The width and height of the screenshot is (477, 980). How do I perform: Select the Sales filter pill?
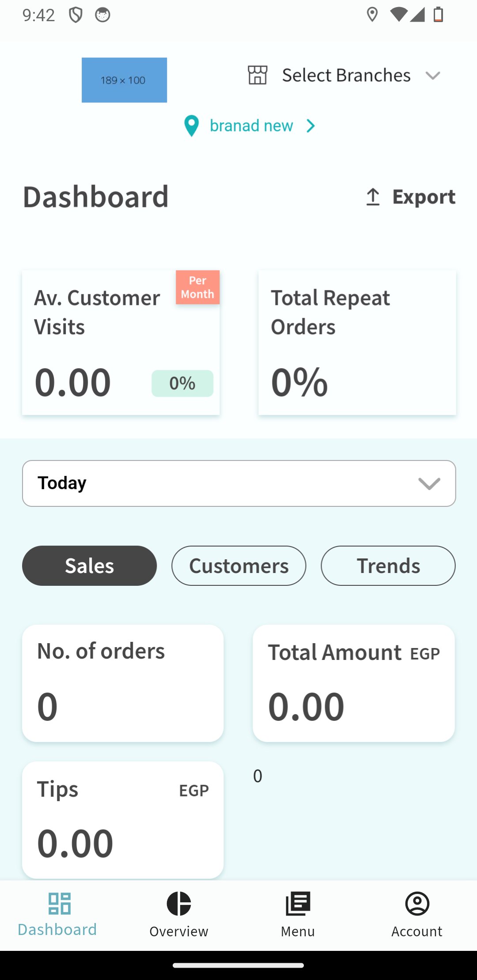click(x=89, y=565)
